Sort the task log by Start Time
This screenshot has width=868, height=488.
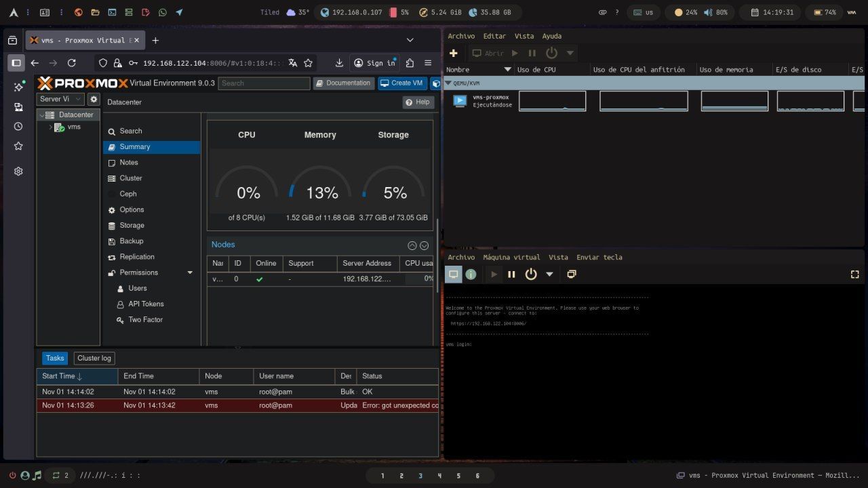77,376
